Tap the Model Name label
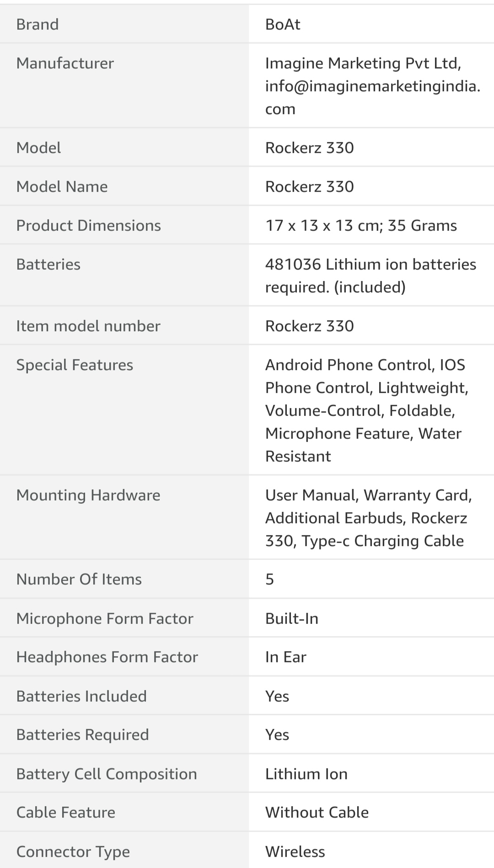The height and width of the screenshot is (868, 494). 62,186
